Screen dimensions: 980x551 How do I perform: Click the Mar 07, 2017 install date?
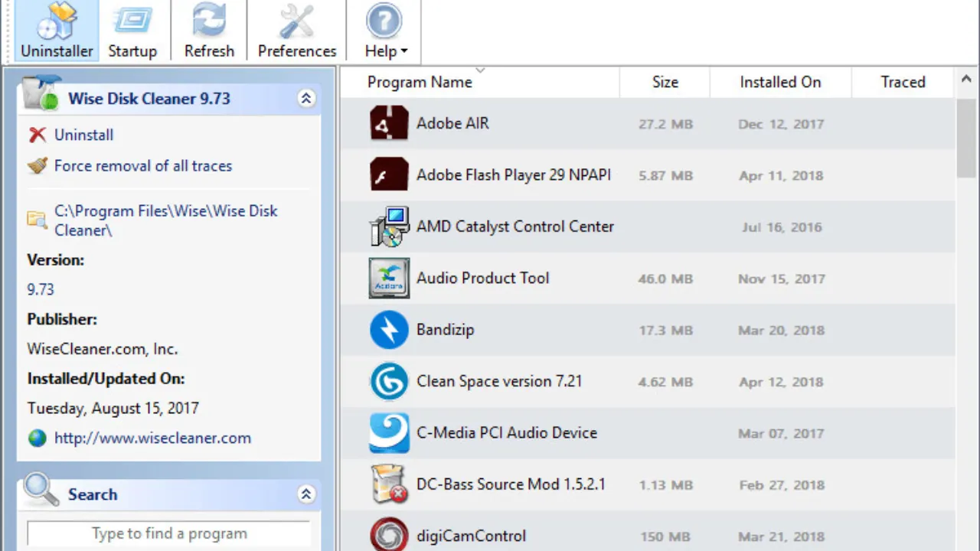[x=781, y=433]
